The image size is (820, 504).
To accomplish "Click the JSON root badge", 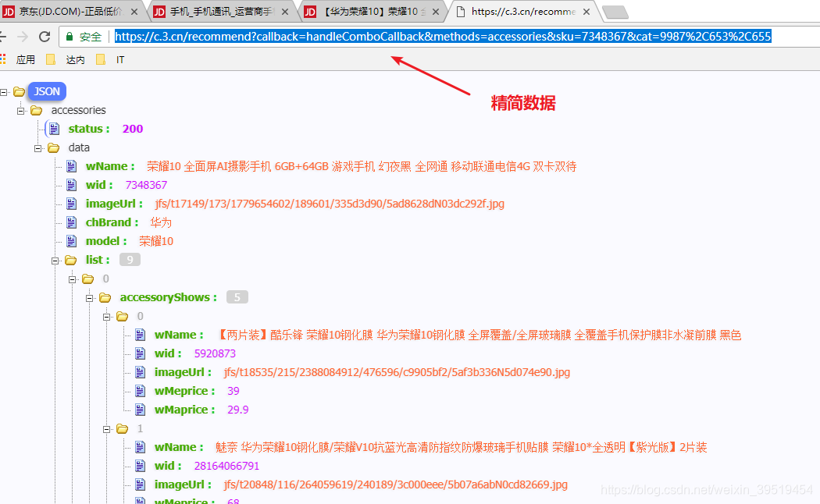I will click(x=47, y=91).
